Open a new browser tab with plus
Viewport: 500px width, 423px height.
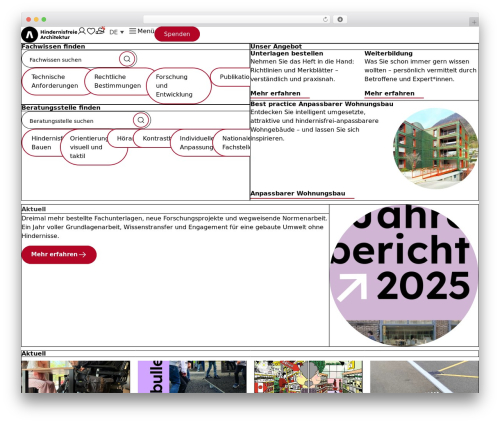474,22
